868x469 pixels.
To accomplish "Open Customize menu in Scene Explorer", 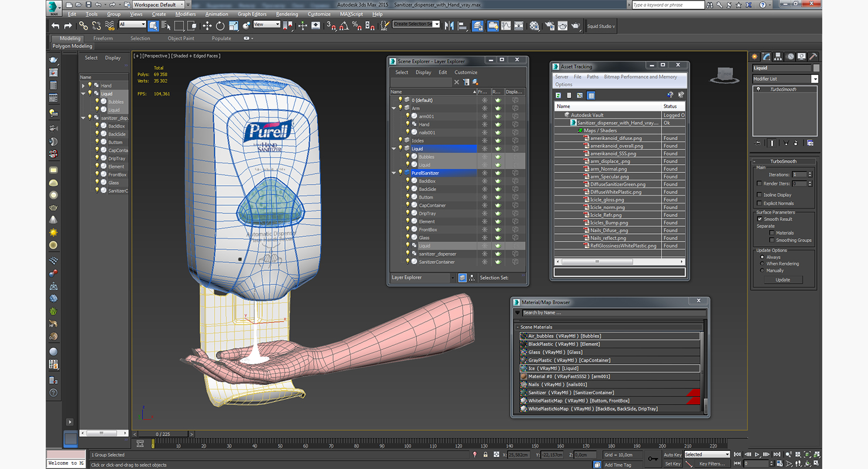I will point(466,73).
